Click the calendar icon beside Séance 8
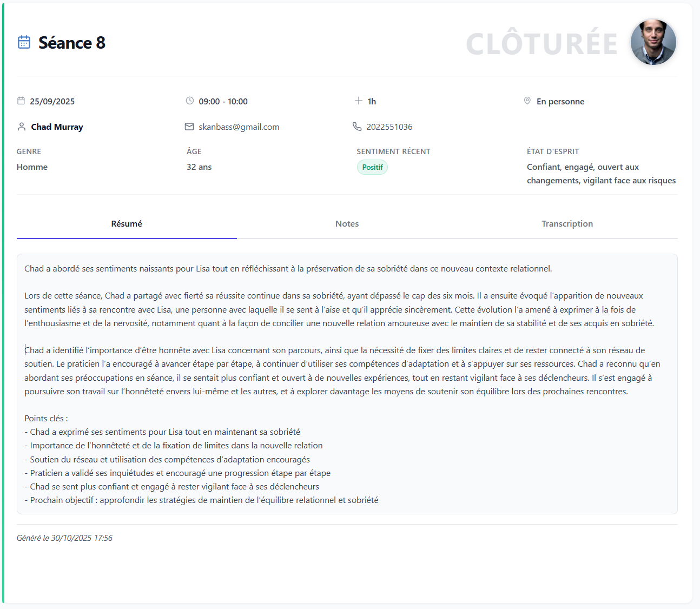The height and width of the screenshot is (609, 700). [x=23, y=42]
